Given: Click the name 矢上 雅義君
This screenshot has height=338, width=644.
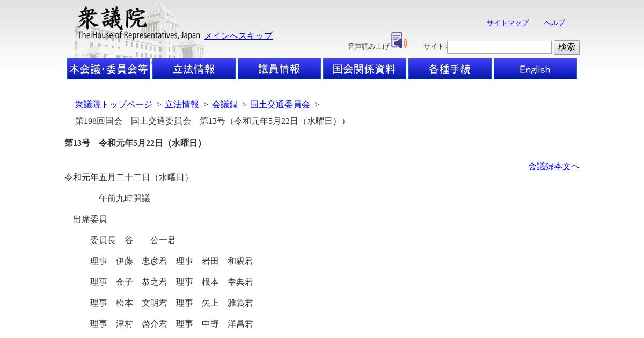Looking at the screenshot, I should tap(228, 303).
